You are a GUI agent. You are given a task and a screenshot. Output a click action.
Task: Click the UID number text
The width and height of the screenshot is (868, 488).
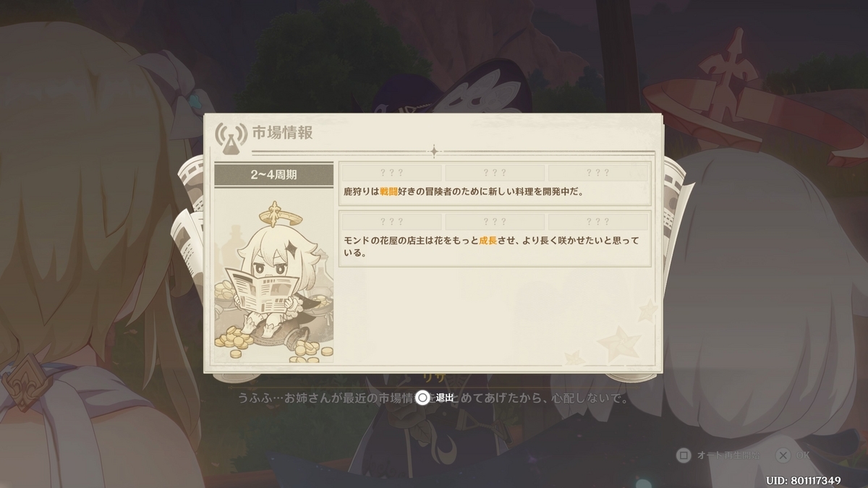(x=804, y=480)
